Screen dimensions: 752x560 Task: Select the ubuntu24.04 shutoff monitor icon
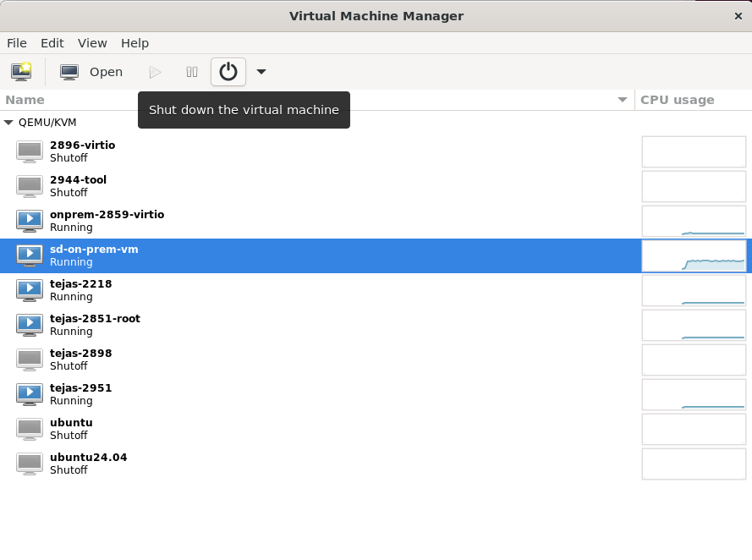click(x=30, y=464)
